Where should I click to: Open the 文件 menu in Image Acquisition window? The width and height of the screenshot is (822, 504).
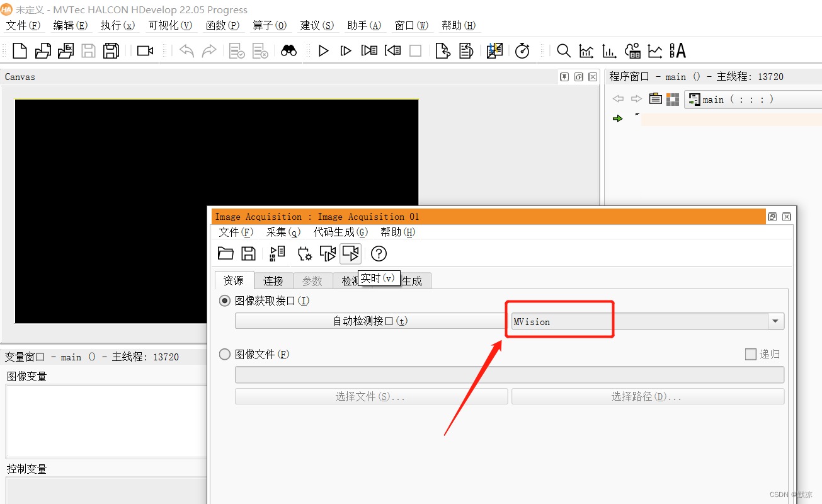[236, 232]
